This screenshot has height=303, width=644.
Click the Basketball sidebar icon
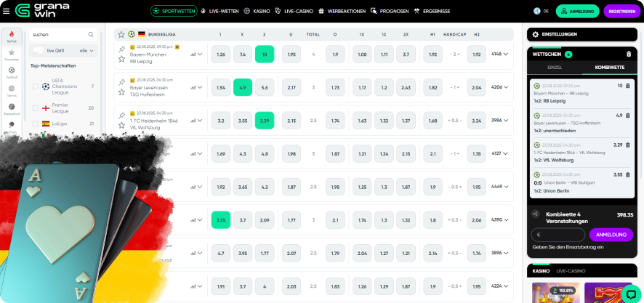(x=12, y=108)
